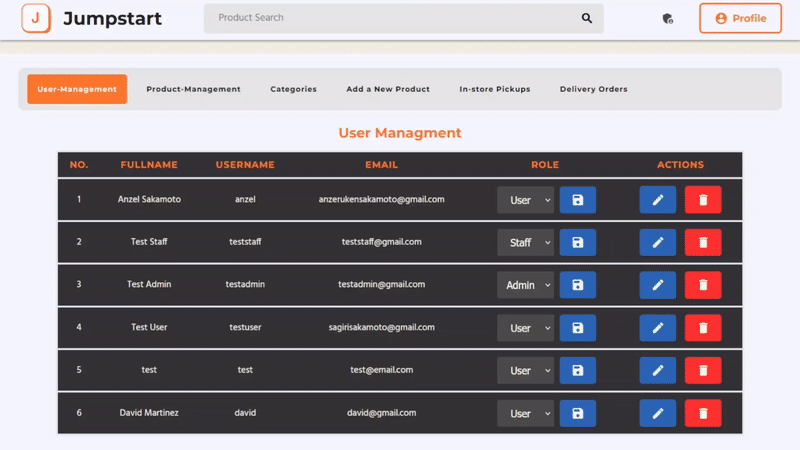
Task: Click email david@gmail.com
Action: pos(382,413)
